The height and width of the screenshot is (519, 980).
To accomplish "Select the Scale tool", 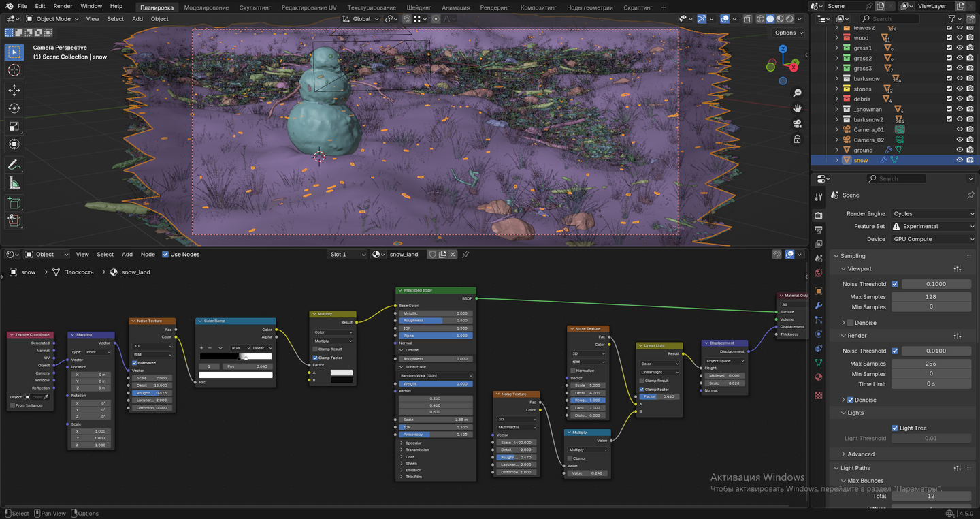I will click(x=14, y=126).
